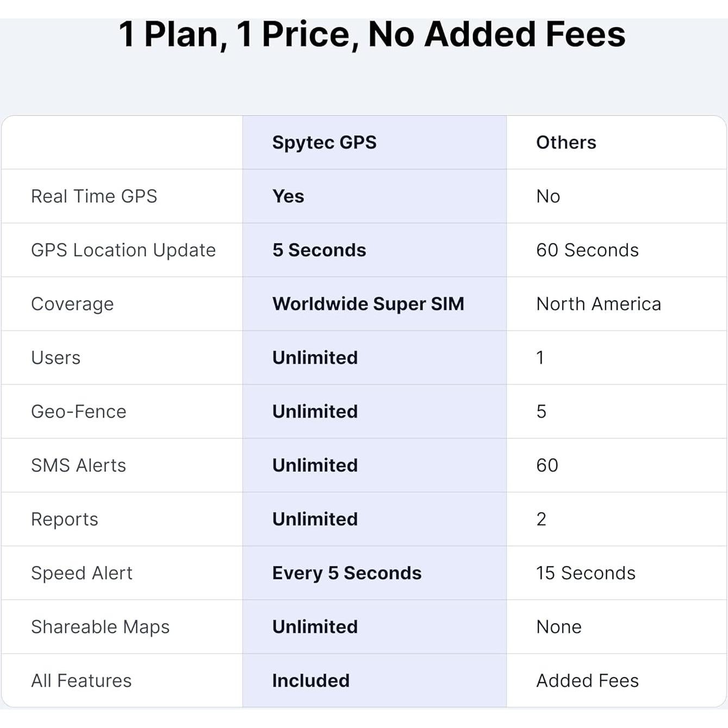Select the GPS Location Update row label
This screenshot has width=728, height=728.
123,250
